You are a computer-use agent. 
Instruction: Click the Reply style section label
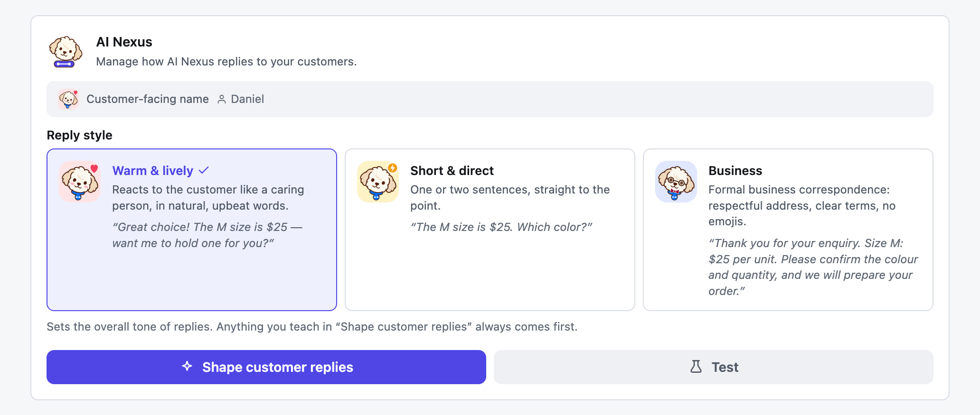pyautogui.click(x=80, y=135)
